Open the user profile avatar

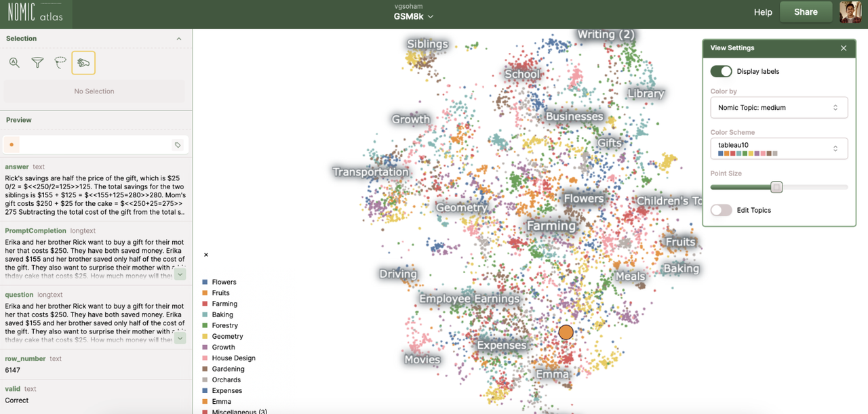850,12
